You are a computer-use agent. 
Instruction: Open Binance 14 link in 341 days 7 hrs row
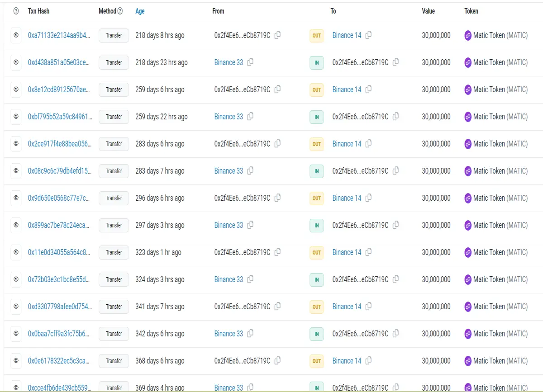347,307
